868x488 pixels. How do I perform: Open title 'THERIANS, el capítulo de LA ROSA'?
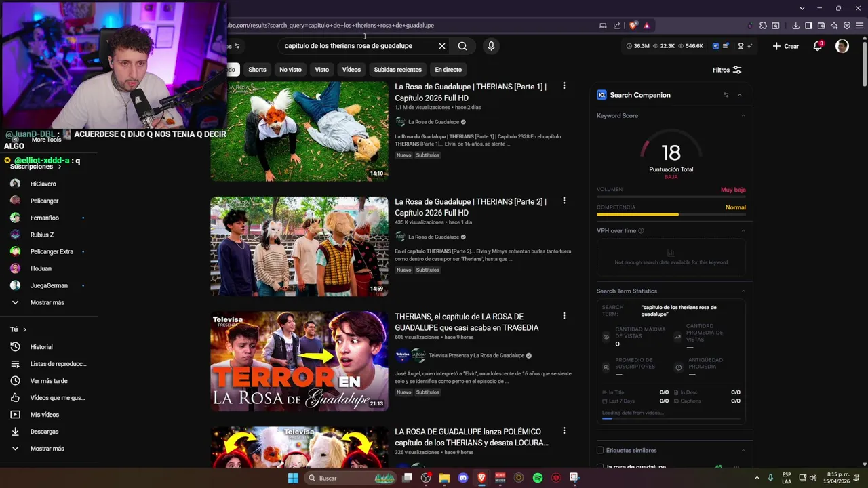pyautogui.click(x=467, y=322)
